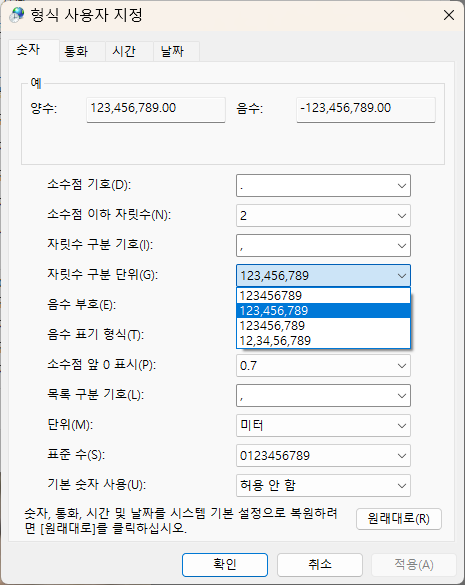
Task: Select the 숫자 tab
Action: click(x=34, y=50)
